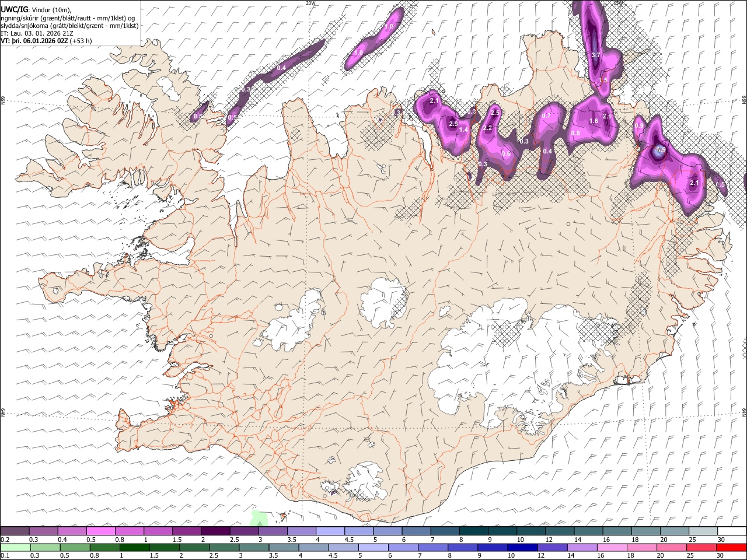747x560 pixels.
Task: Select the rose 20 rain-scale swatch
Action: [x=671, y=547]
